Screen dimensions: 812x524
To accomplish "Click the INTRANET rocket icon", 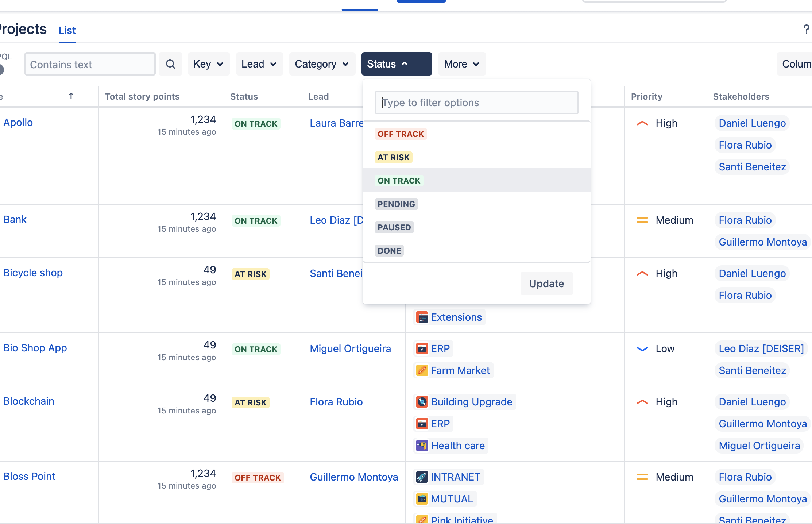I will click(422, 477).
